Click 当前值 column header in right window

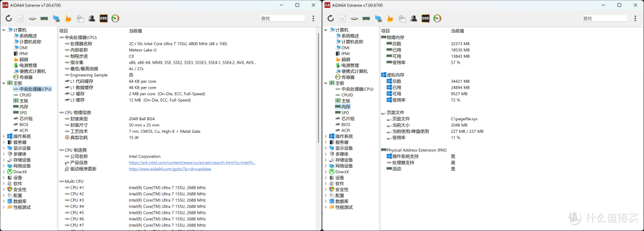pyautogui.click(x=457, y=31)
